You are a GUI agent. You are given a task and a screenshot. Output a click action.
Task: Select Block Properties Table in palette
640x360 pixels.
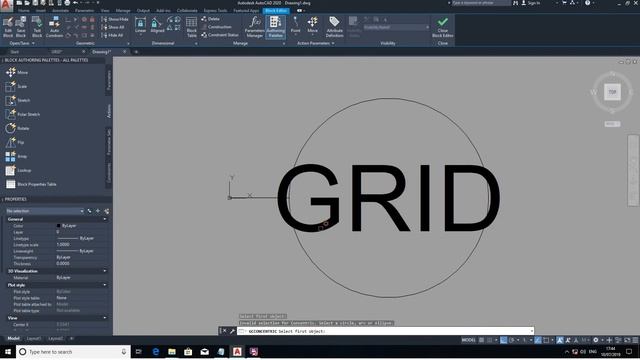pos(31,184)
